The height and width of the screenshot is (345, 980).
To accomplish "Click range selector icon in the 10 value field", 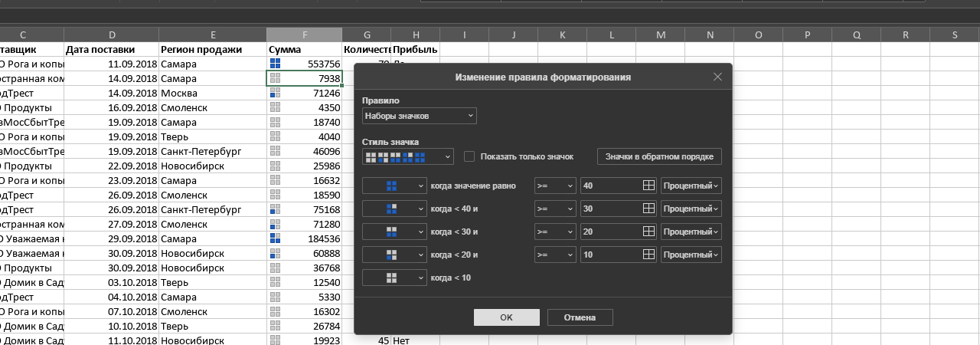I will (x=648, y=255).
